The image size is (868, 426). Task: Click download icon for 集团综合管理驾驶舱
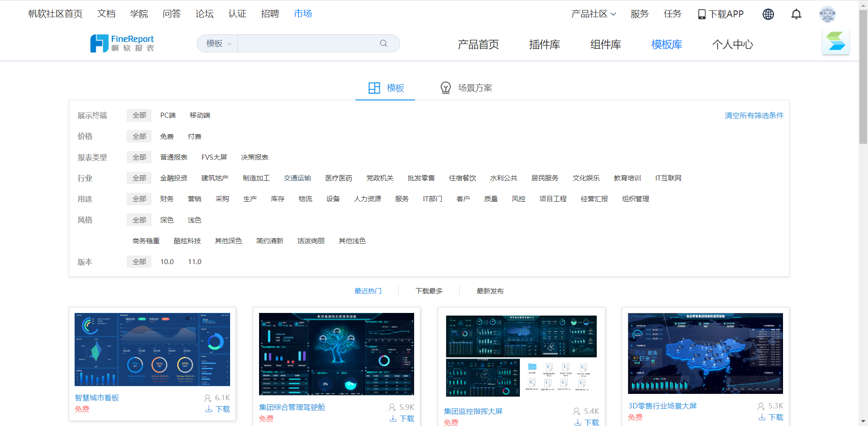click(x=393, y=418)
